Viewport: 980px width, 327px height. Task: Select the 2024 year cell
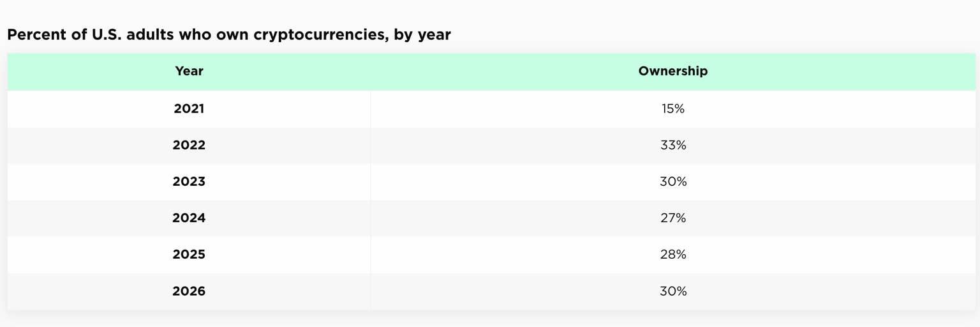(x=189, y=218)
